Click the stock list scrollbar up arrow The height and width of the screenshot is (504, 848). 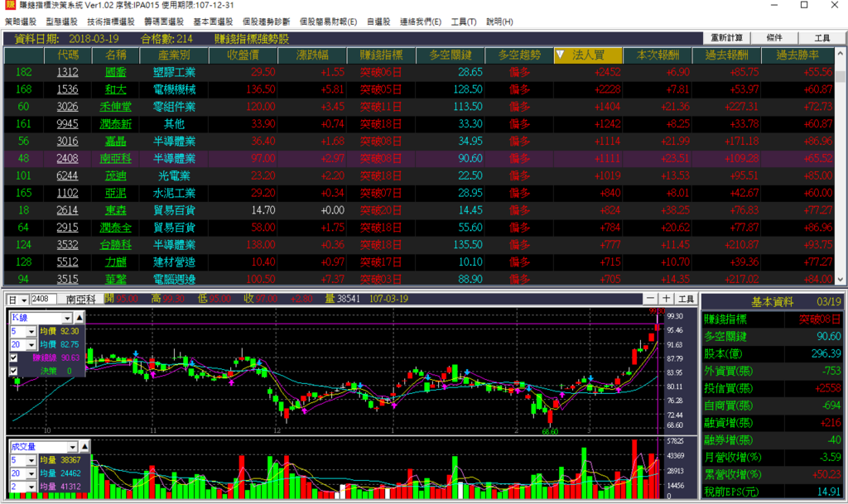(840, 54)
